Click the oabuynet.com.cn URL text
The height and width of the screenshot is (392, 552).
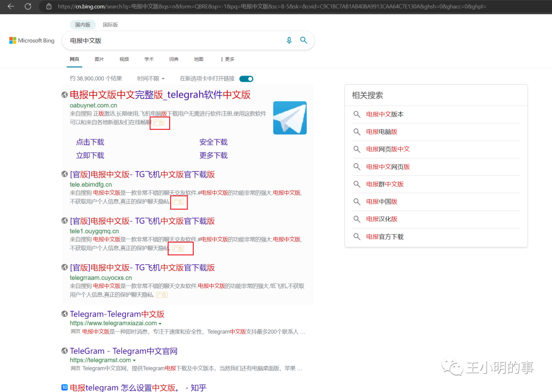pyautogui.click(x=94, y=105)
